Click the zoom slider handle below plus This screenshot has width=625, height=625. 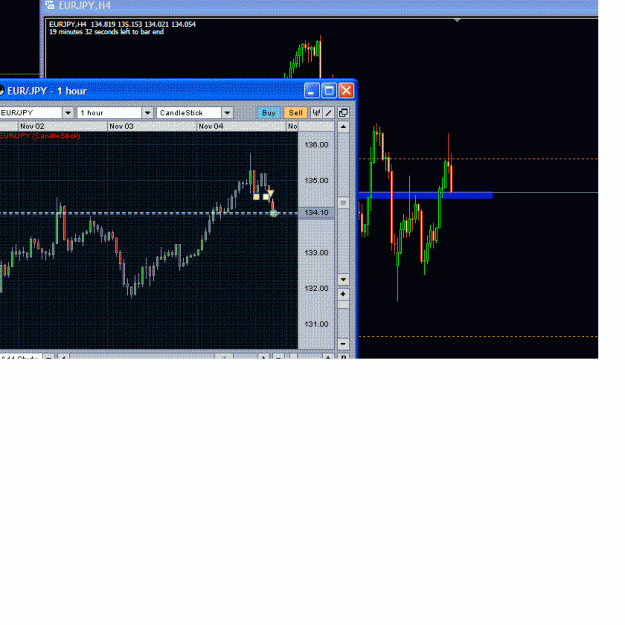[343, 305]
